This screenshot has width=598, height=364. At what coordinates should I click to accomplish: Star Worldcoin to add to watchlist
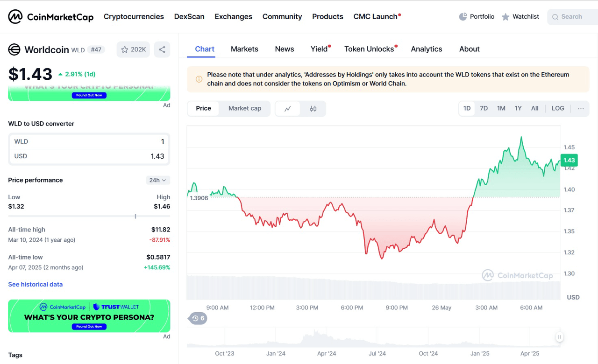click(133, 49)
